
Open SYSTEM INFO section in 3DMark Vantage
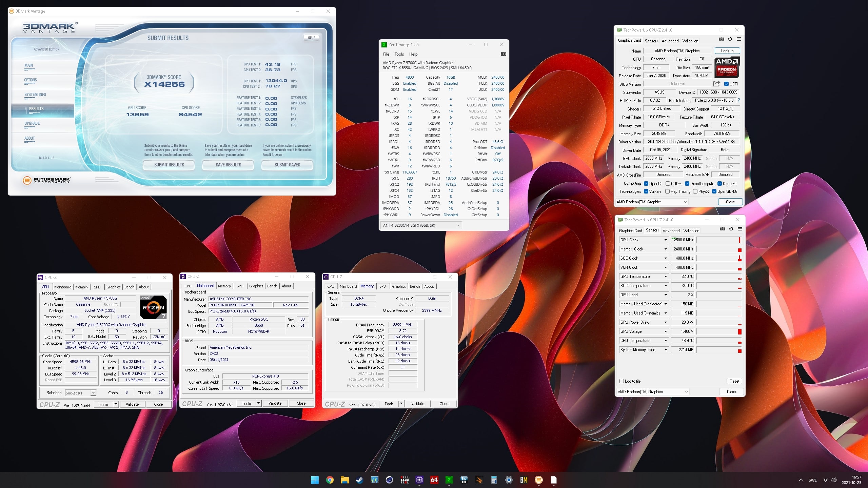tap(35, 95)
